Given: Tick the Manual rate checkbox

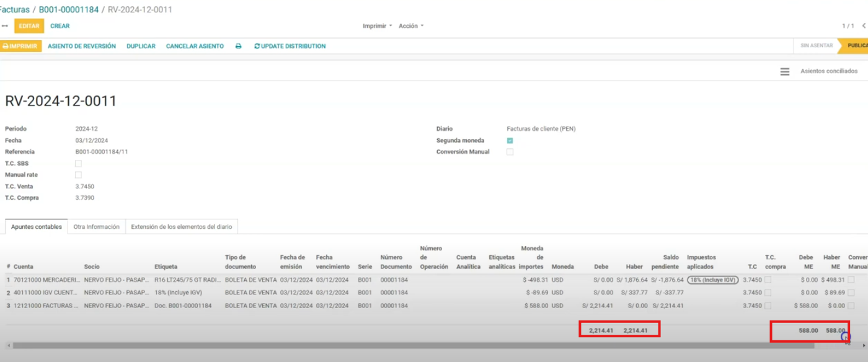Looking at the screenshot, I should pyautogui.click(x=78, y=175).
